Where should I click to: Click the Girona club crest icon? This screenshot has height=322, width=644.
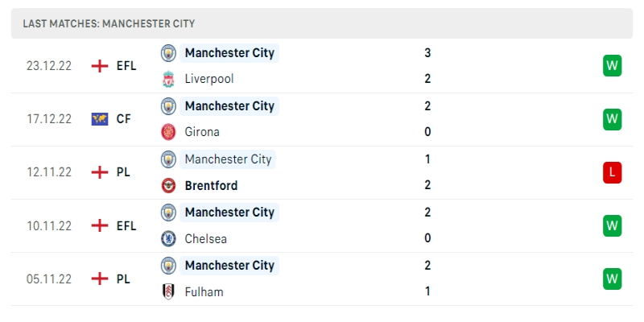(x=168, y=132)
